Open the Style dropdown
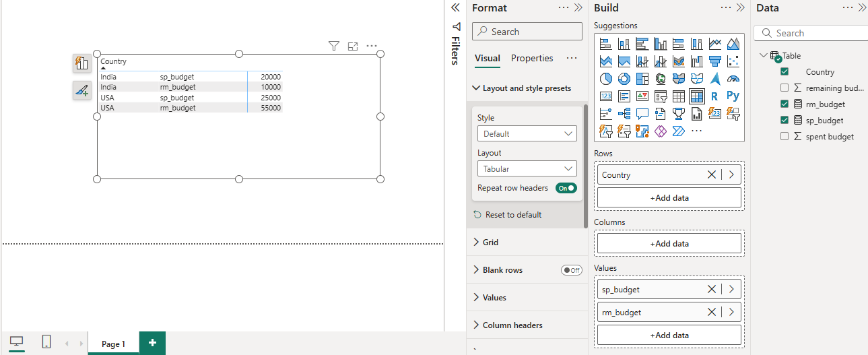 point(527,133)
